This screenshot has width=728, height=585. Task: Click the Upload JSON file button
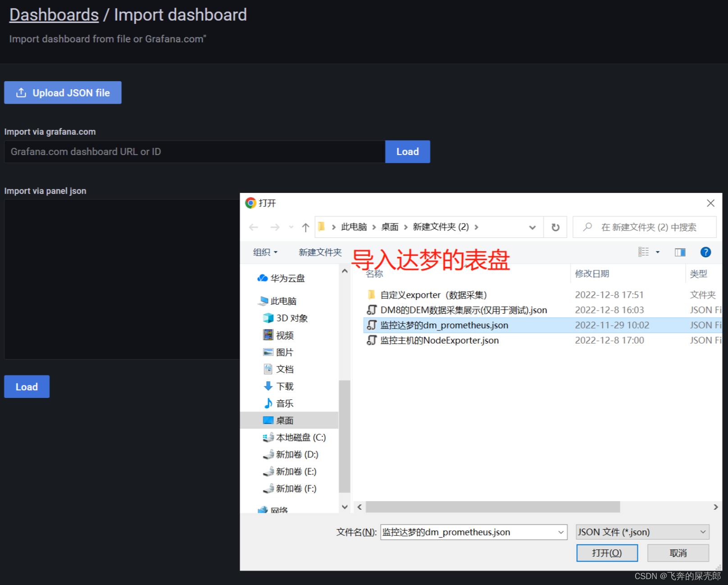point(63,92)
